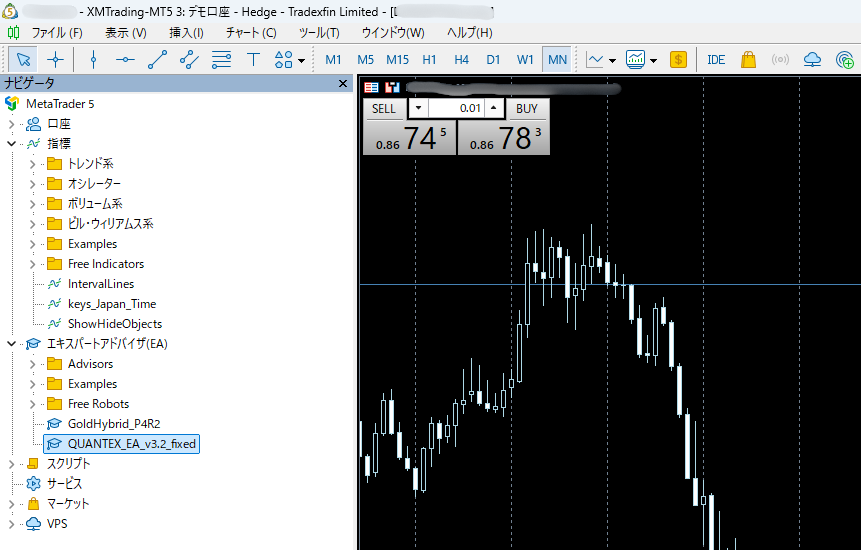This screenshot has height=550, width=861.
Task: Choose the vertical line drawing tool
Action: click(x=93, y=60)
